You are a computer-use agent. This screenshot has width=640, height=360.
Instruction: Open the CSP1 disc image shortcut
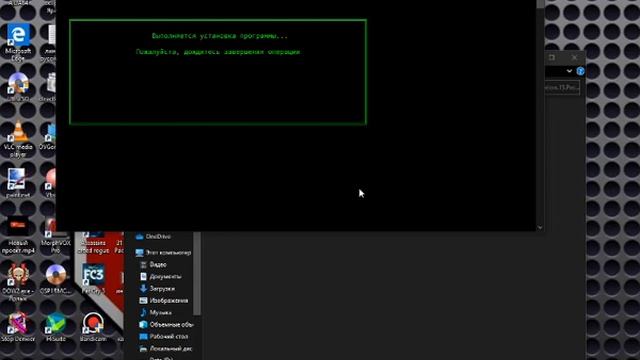[56, 279]
